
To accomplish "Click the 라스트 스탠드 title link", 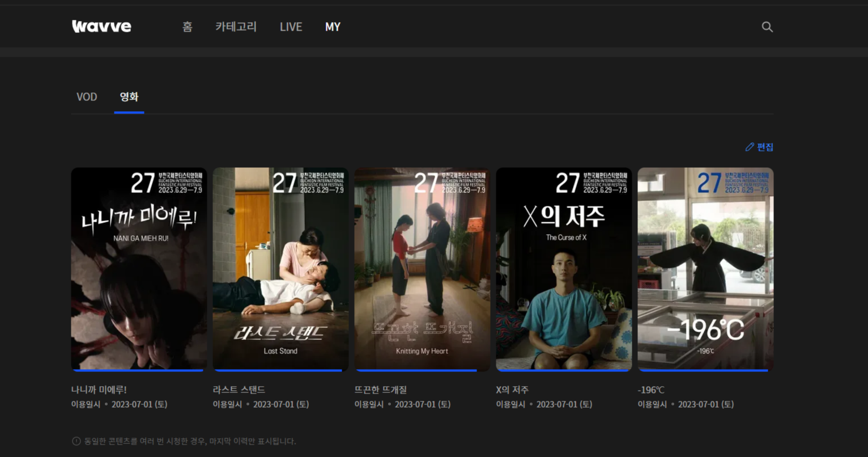I will click(x=239, y=390).
